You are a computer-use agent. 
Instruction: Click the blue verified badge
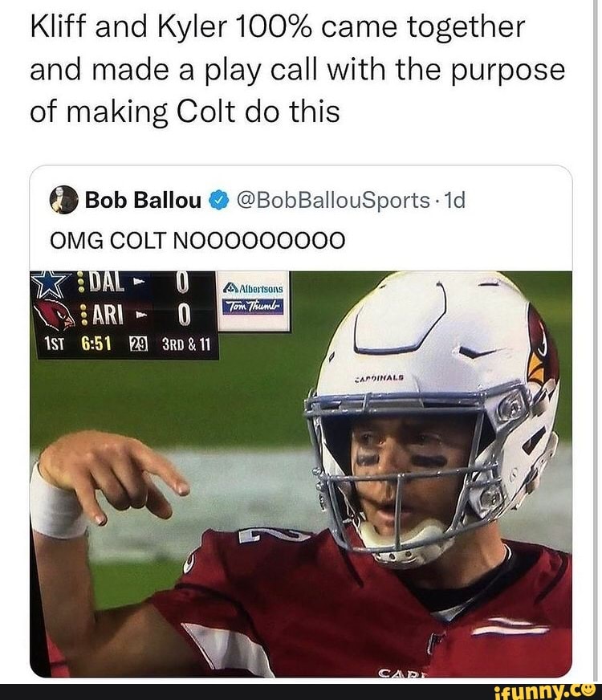click(219, 200)
